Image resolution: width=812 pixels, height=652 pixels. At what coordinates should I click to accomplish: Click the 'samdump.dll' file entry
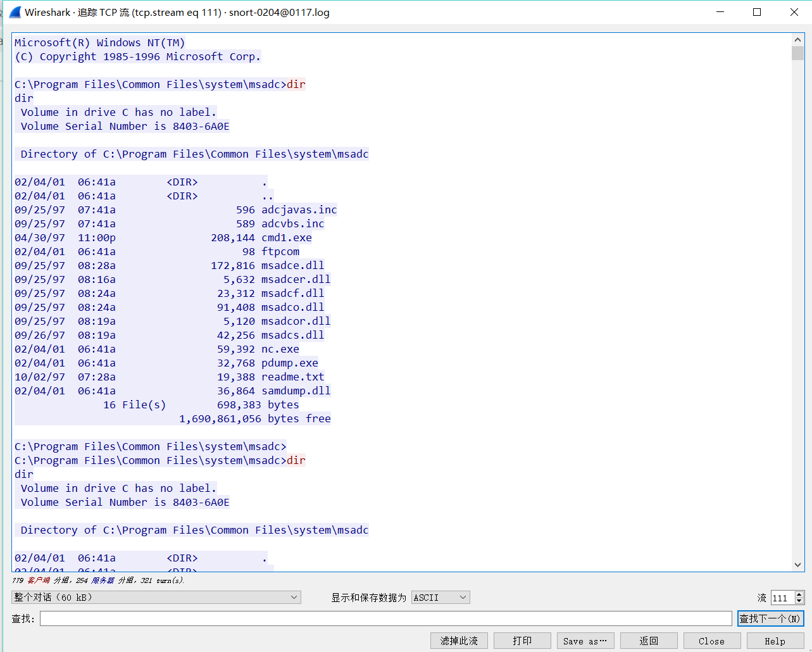click(x=296, y=391)
